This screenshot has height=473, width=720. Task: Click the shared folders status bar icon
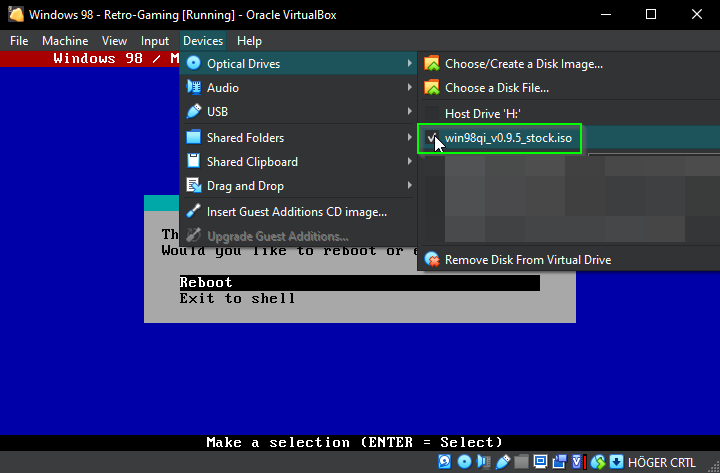(521, 462)
